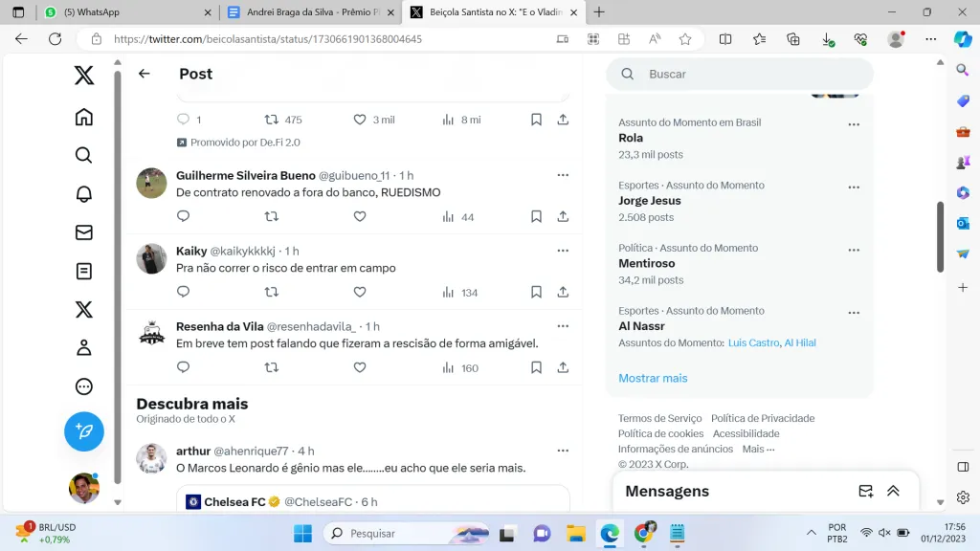
Task: Share Resenha da Vila's reply
Action: point(563,367)
